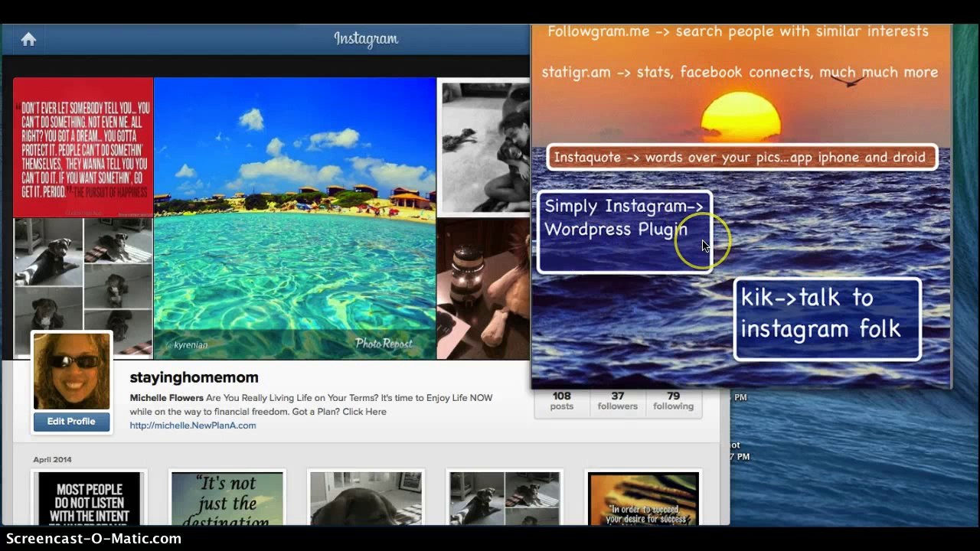Screen dimensions: 980x551
Task: View the 108 posts count
Action: (562, 401)
